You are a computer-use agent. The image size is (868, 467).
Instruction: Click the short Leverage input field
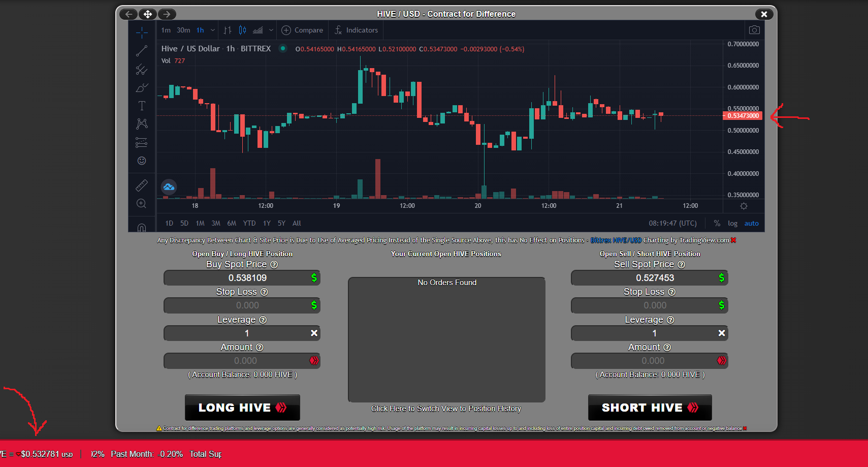point(649,333)
